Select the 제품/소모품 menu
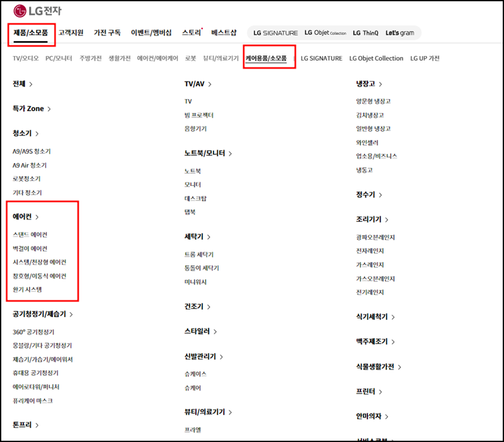This screenshot has height=442, width=504. (31, 30)
